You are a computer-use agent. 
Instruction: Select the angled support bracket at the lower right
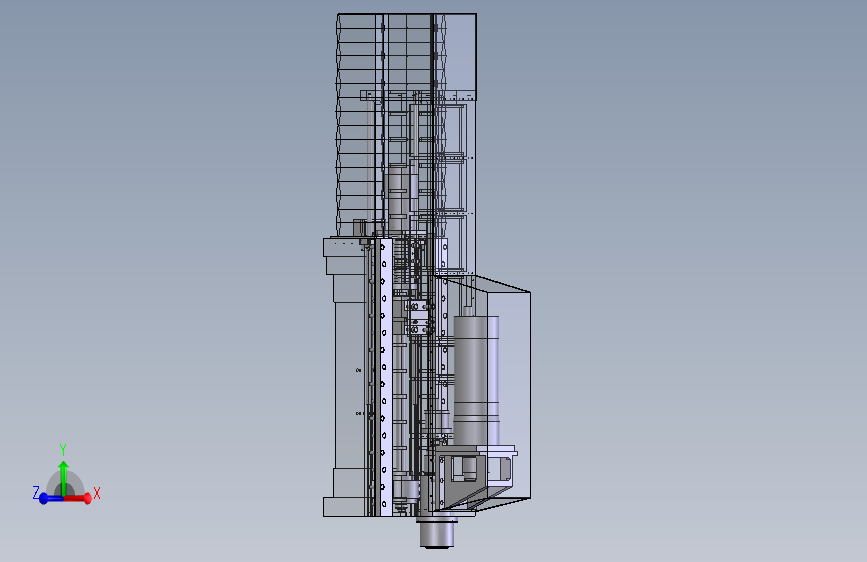(x=476, y=476)
